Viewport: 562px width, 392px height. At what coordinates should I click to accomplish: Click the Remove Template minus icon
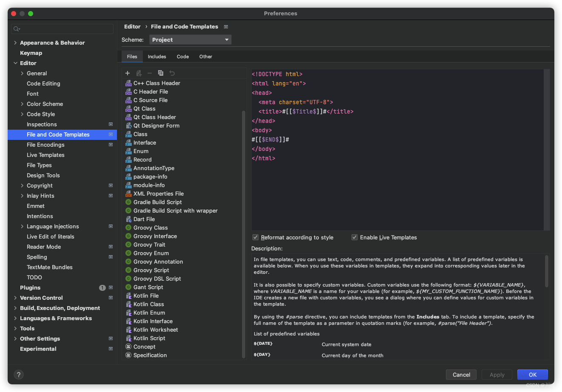150,73
